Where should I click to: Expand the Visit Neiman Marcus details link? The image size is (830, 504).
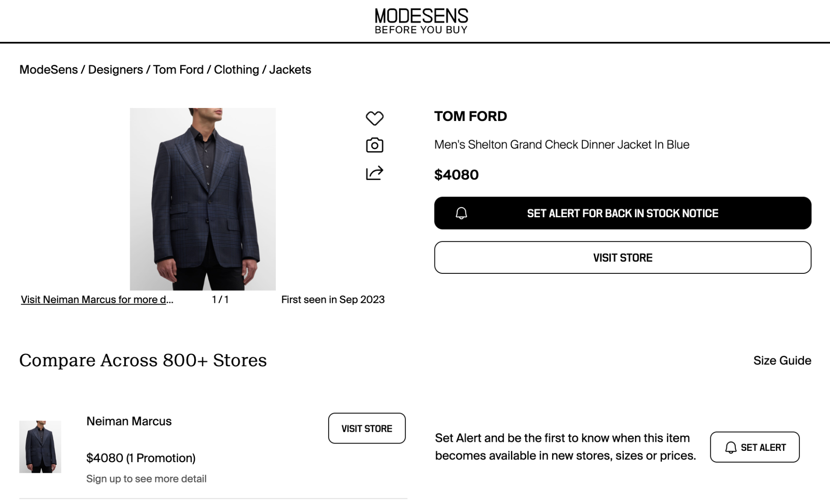click(97, 299)
